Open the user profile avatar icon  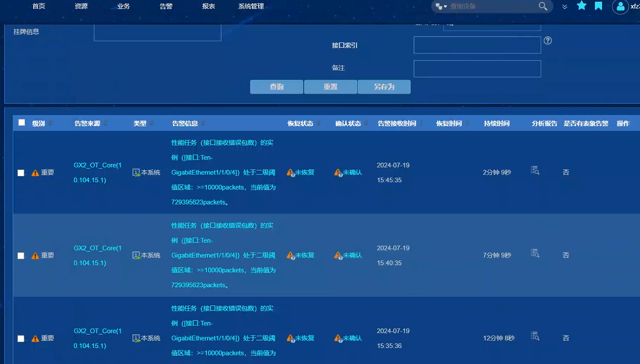620,6
